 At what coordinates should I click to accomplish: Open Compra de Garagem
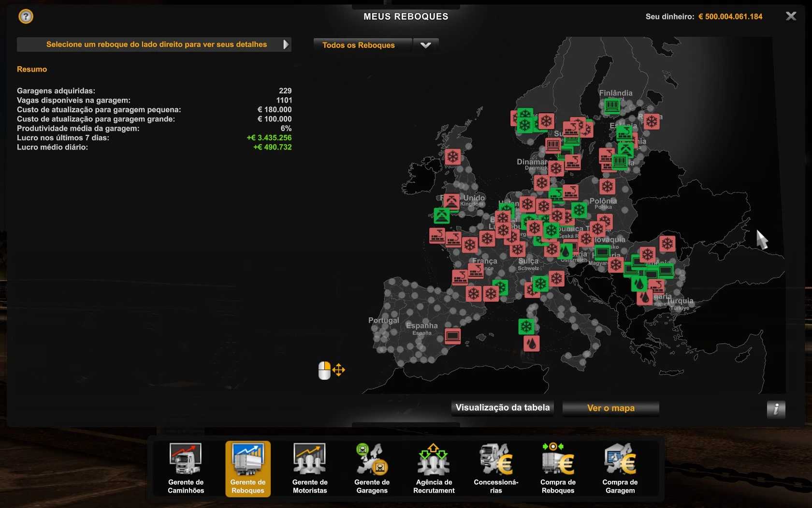(x=620, y=468)
